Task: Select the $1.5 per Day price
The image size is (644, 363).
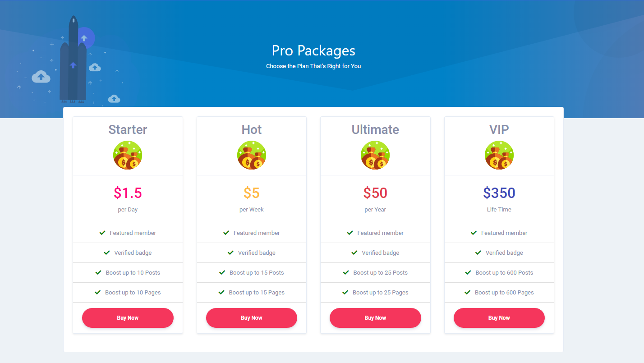Action: (128, 193)
